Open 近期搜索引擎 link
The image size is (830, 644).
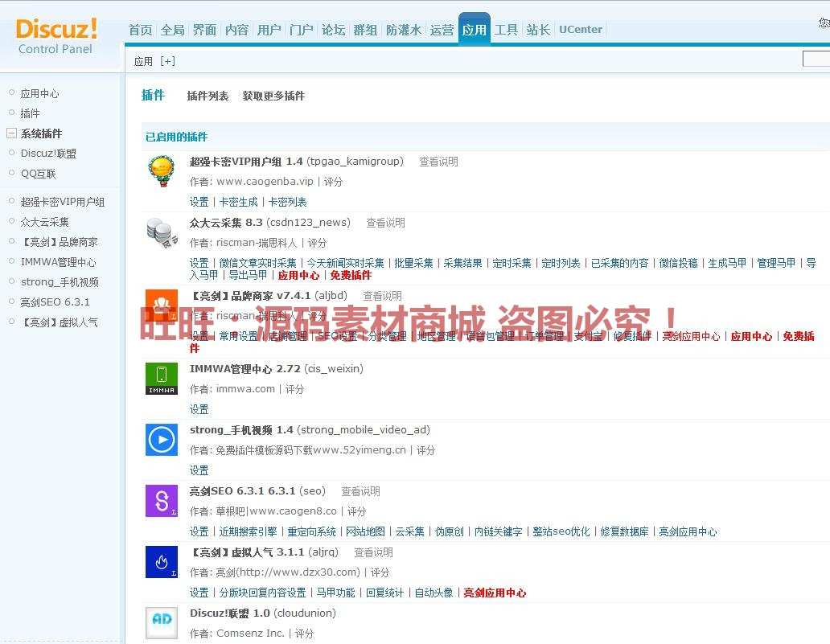pos(248,531)
